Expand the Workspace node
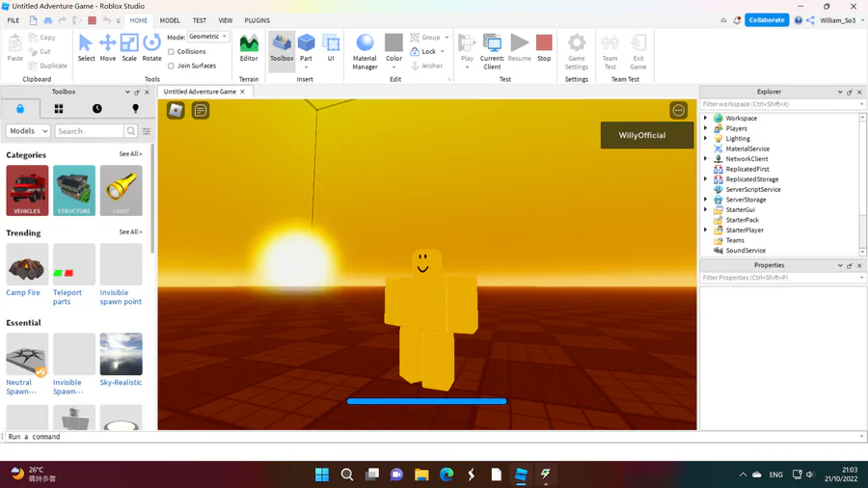This screenshot has height=488, width=868. tap(705, 118)
